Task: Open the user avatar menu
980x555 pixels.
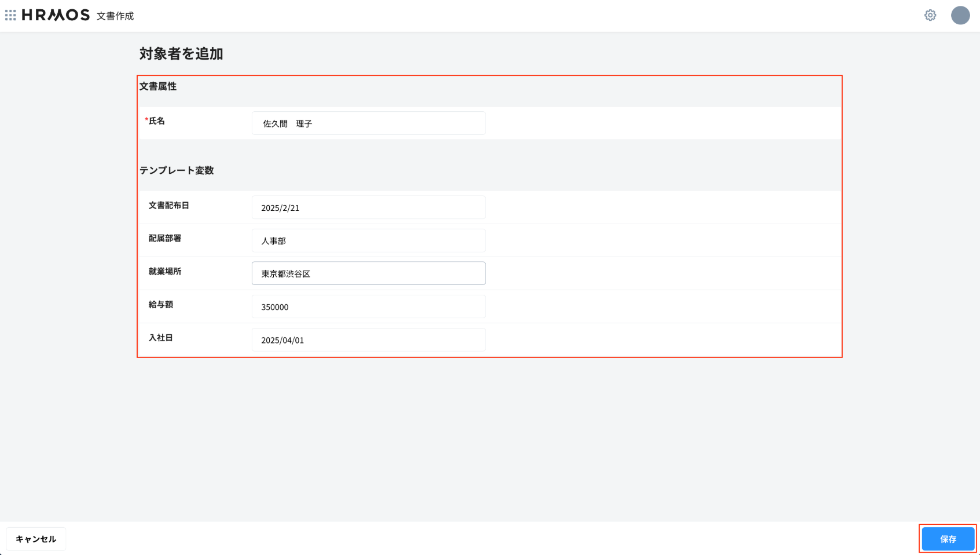Action: 960,15
